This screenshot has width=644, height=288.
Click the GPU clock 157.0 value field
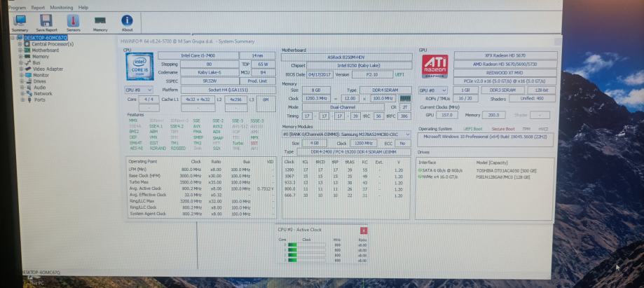pyautogui.click(x=447, y=115)
